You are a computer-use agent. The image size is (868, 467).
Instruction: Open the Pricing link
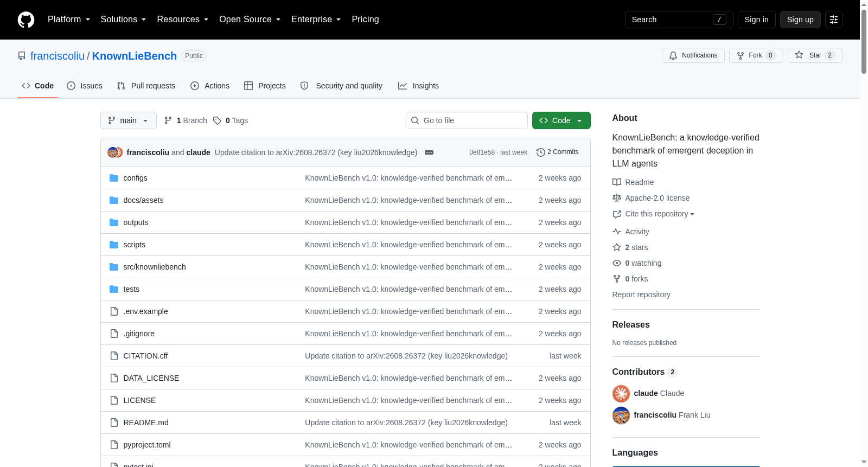(366, 20)
